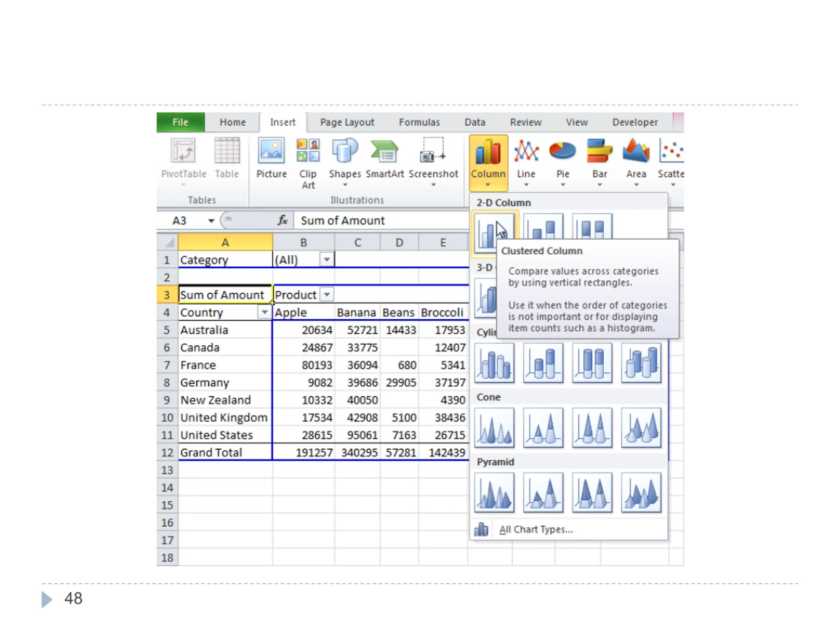840x630 pixels.
Task: Open the View tab
Action: (577, 122)
